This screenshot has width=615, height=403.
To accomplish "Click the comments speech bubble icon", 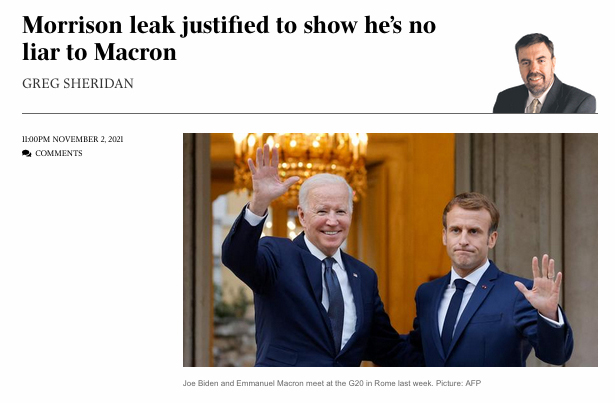I will (27, 153).
